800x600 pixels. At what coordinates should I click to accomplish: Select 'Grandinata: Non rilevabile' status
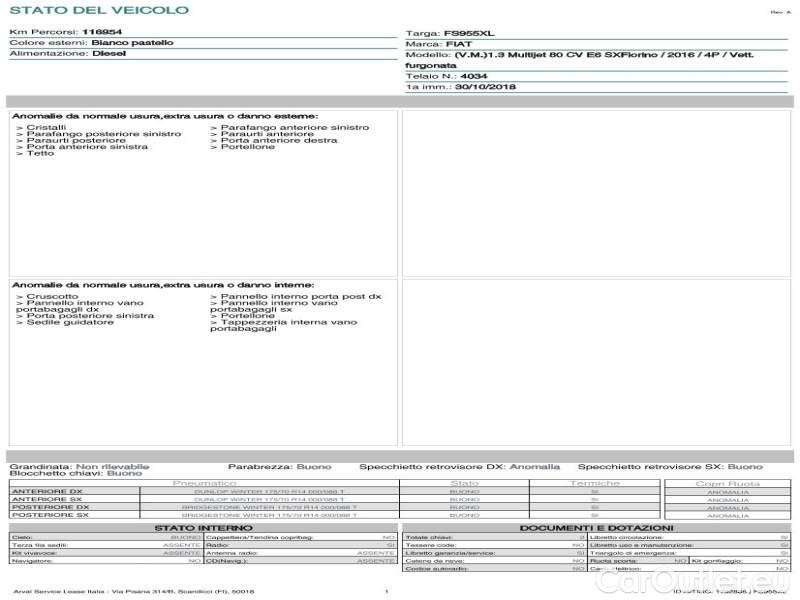click(80, 467)
